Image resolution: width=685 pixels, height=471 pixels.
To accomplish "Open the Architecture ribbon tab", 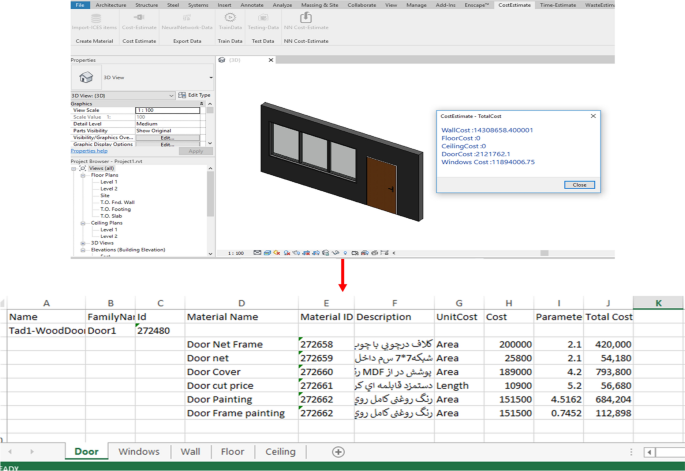I will [111, 5].
